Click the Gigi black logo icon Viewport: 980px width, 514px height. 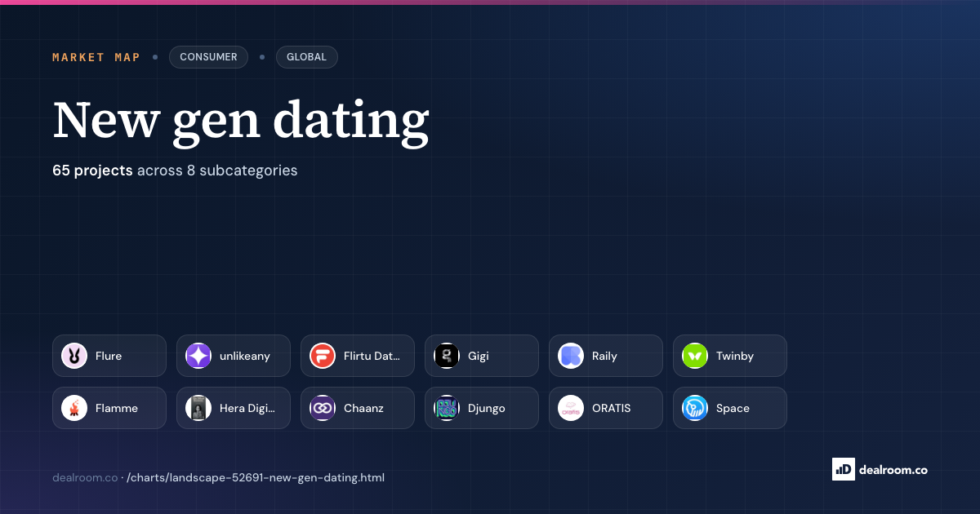click(x=447, y=356)
